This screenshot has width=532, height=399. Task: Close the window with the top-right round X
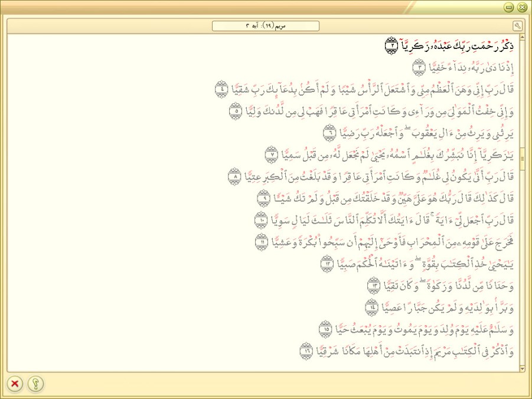coord(522,7)
